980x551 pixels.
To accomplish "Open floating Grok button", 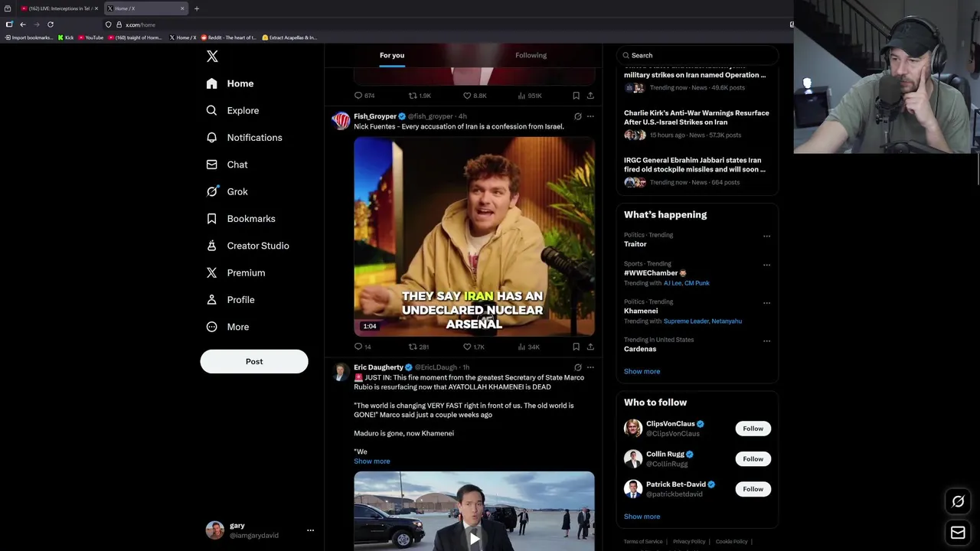I will (958, 501).
